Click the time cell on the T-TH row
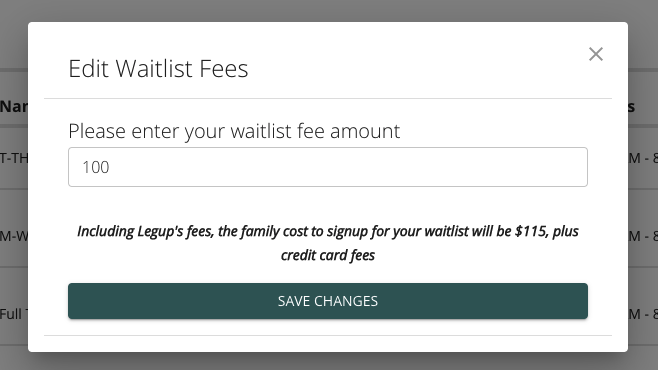658x370 pixels. (x=643, y=158)
